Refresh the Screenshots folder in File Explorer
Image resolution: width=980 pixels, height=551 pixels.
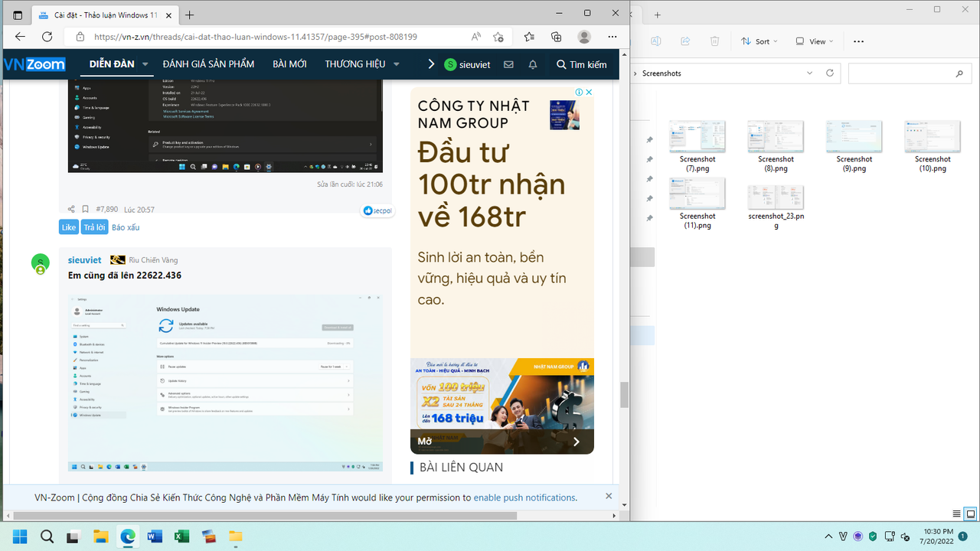coord(829,73)
